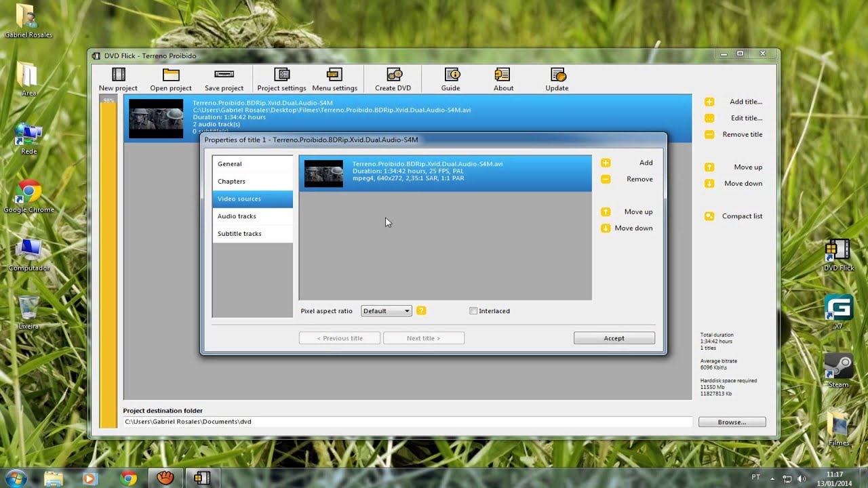Image resolution: width=868 pixels, height=488 pixels.
Task: Remove the video source in properties dialog
Action: coord(627,179)
